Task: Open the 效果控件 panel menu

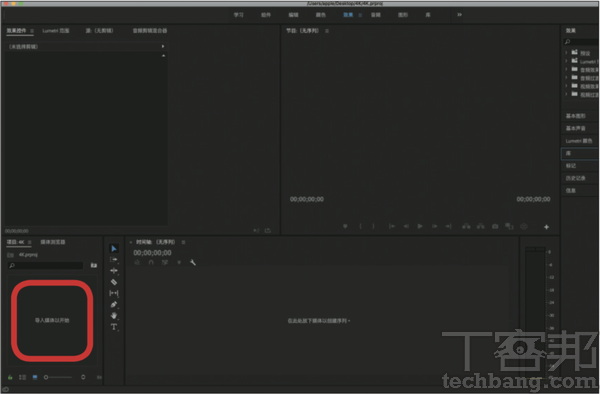Action: 32,31
